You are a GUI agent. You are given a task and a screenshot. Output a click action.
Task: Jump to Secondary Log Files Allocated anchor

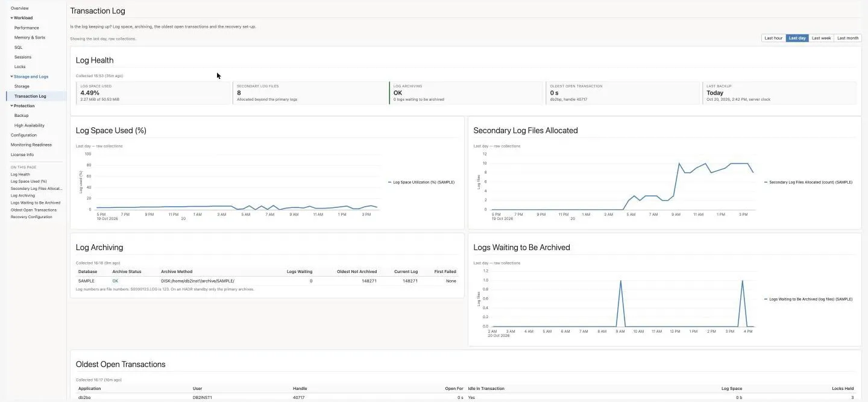(36, 189)
